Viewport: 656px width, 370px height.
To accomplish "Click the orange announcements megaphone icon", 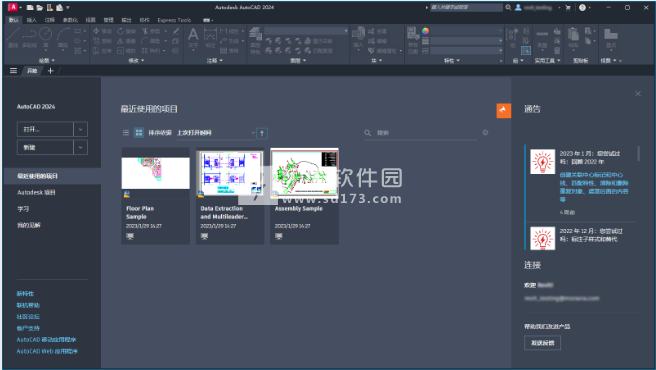I will tap(503, 110).
